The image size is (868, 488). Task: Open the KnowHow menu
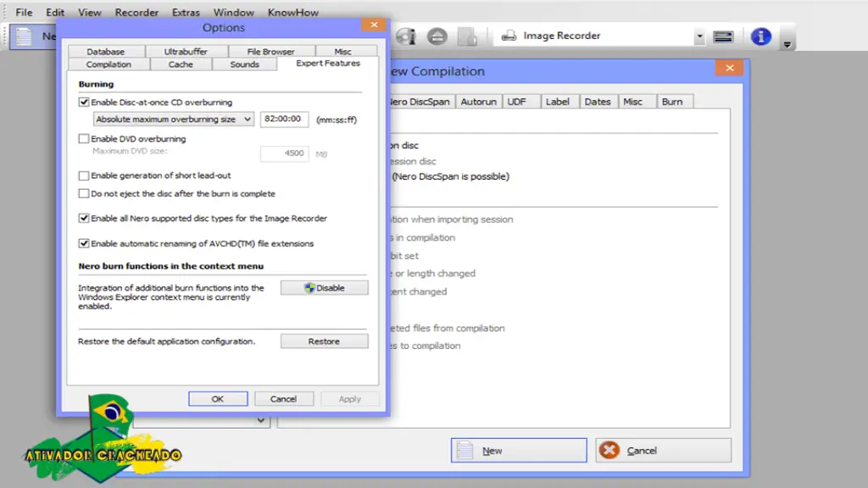(292, 12)
